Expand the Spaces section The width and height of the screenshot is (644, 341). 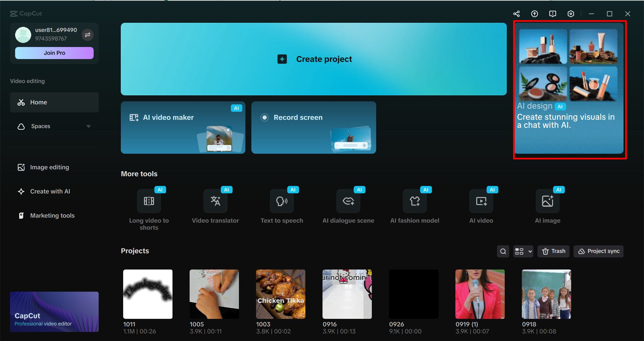click(88, 126)
